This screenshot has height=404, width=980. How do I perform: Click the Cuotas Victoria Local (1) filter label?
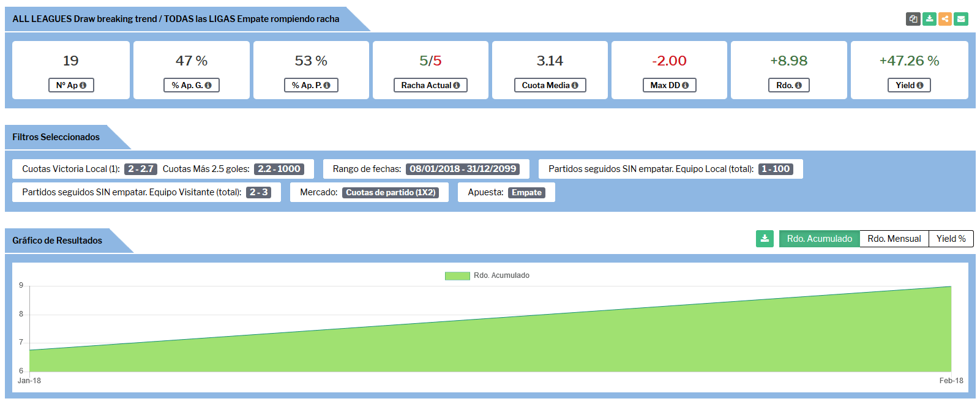pyautogui.click(x=71, y=169)
